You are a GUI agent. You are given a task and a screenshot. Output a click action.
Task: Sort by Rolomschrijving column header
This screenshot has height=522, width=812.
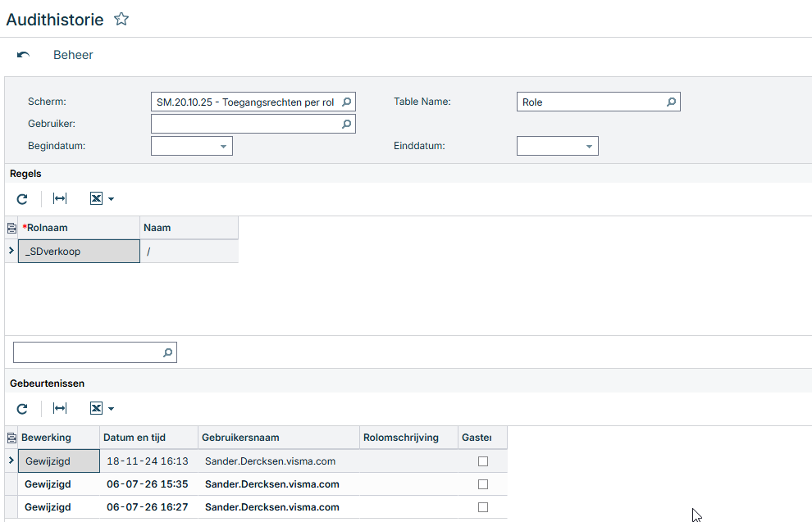tap(408, 438)
